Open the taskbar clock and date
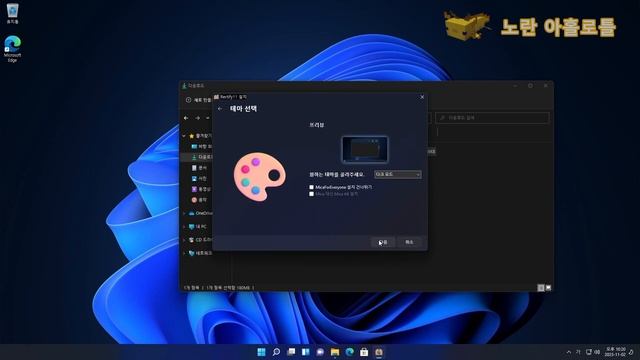 (615, 352)
